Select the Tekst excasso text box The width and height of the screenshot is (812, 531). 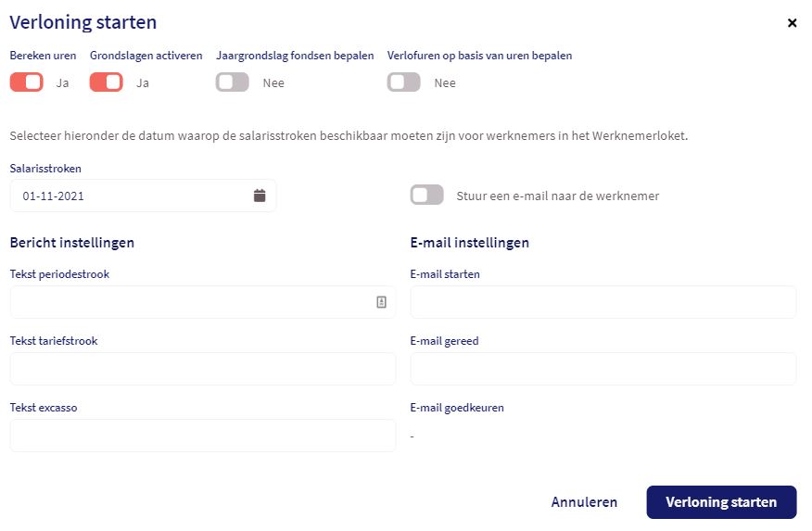point(202,436)
